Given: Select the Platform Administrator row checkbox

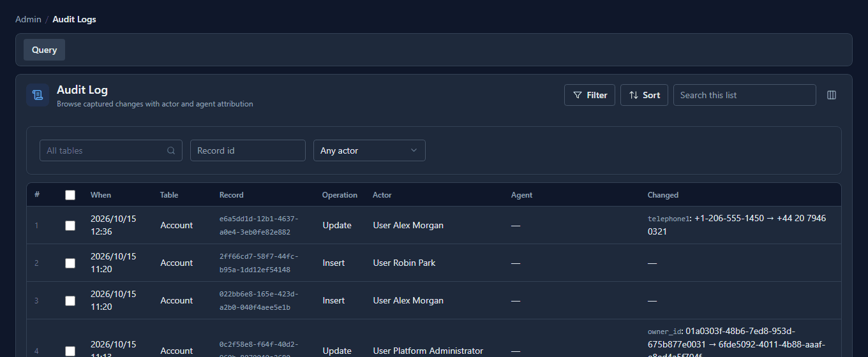Looking at the screenshot, I should (x=70, y=351).
